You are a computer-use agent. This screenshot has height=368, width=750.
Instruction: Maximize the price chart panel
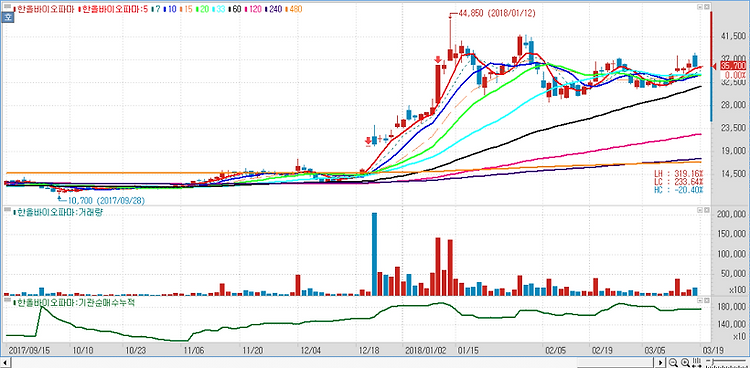[x=706, y=7]
